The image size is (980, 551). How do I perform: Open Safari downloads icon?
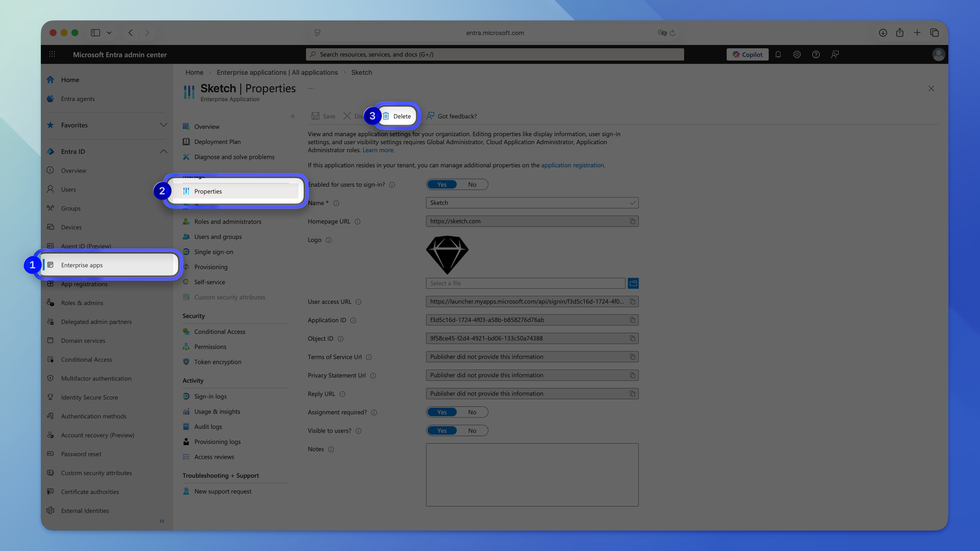point(883,33)
